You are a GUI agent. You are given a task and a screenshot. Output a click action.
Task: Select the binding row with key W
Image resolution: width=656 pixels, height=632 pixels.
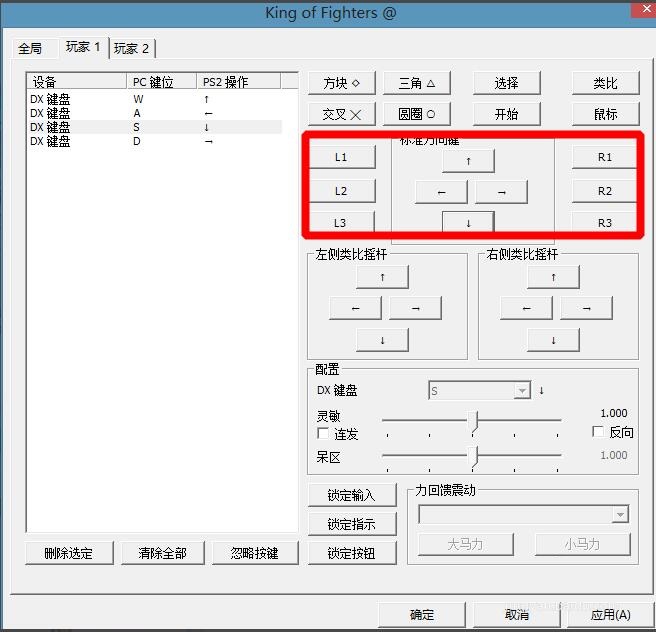pyautogui.click(x=155, y=99)
